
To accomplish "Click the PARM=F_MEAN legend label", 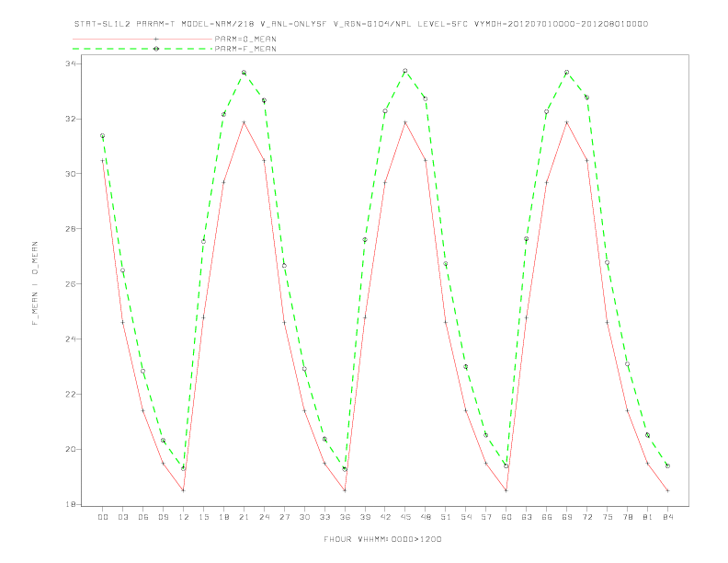I will (x=245, y=49).
